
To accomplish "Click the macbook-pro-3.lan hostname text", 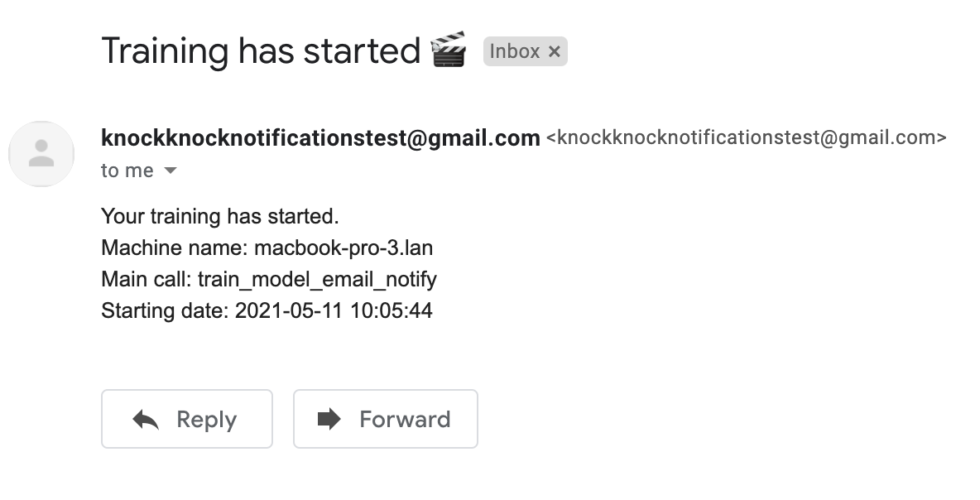I will (x=343, y=248).
